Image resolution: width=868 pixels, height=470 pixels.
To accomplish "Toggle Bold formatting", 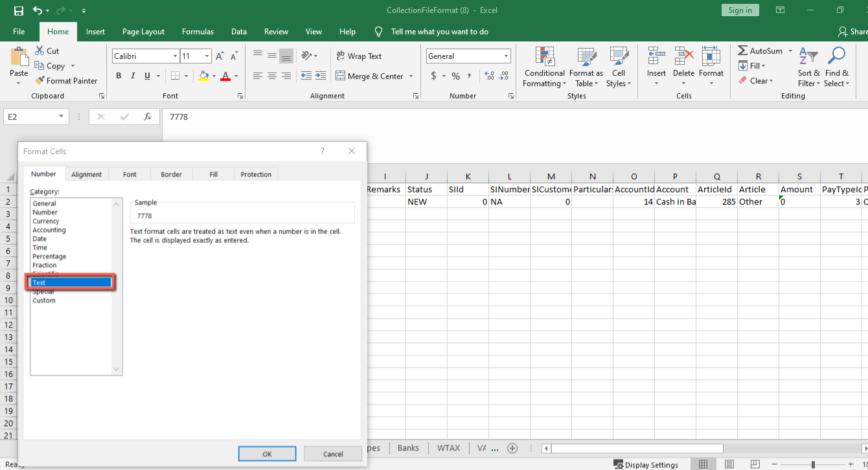I will (119, 76).
